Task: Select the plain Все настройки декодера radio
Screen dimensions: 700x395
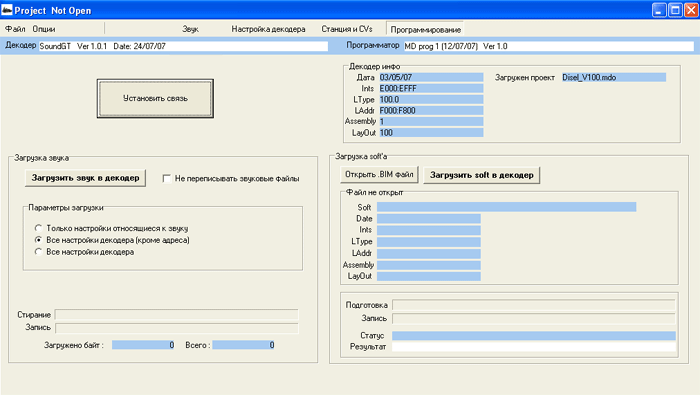Action: pos(38,252)
